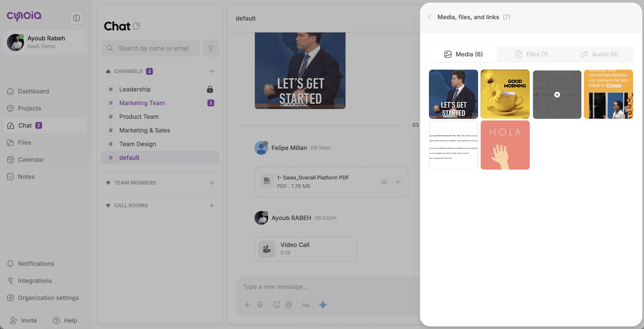Expand the CALL ROOMS section
The width and height of the screenshot is (644, 329).
pyautogui.click(x=108, y=206)
